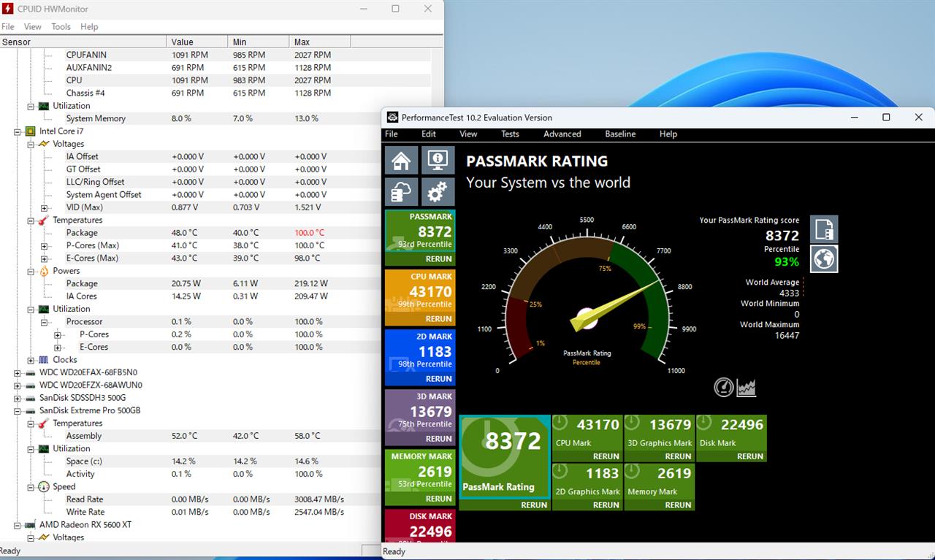
Task: Rerun the Memory Mark sidebar test
Action: tap(438, 499)
